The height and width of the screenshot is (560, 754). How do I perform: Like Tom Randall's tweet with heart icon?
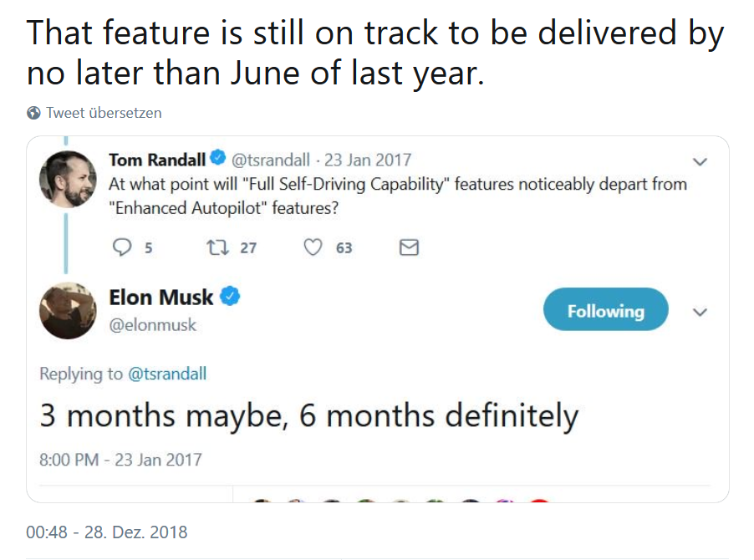pyautogui.click(x=313, y=247)
